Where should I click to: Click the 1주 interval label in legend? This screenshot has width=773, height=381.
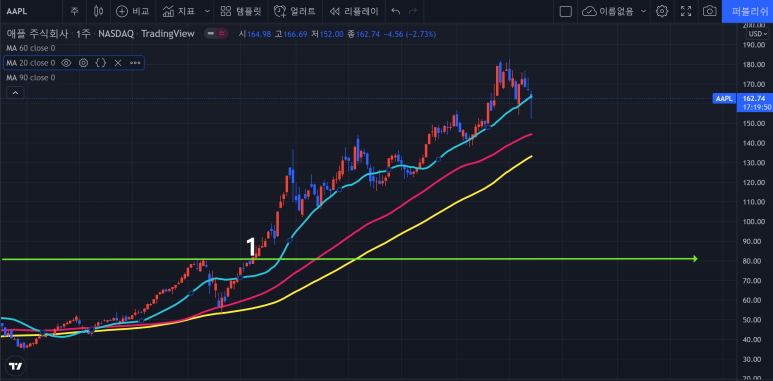[83, 34]
